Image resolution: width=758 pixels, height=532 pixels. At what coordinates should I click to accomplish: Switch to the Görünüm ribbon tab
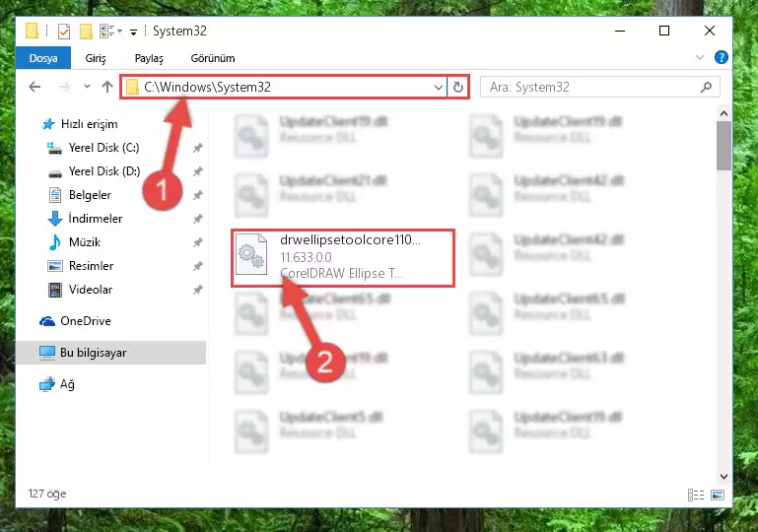(213, 58)
